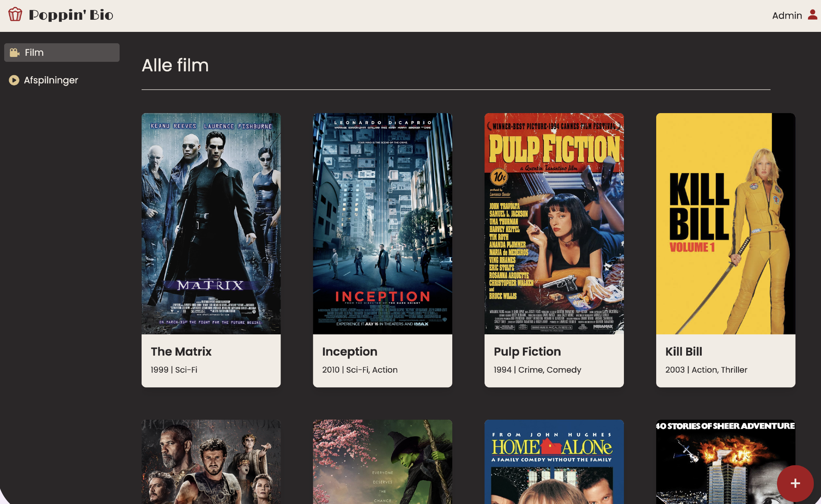Click the Kill Bill title text
The width and height of the screenshot is (821, 504).
[x=684, y=351]
